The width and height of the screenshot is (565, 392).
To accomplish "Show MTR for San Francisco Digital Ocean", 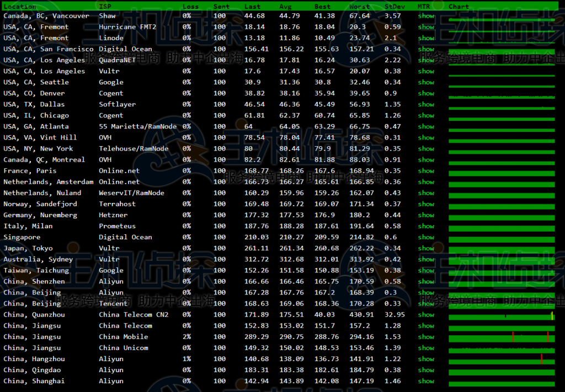I will coord(426,49).
